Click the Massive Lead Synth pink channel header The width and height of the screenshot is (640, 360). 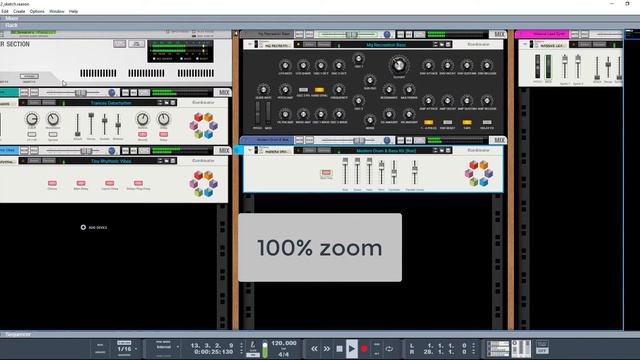coord(542,34)
